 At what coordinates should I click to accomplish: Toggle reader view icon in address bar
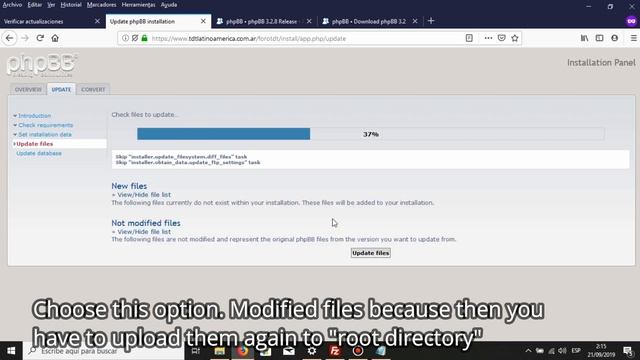click(x=469, y=38)
